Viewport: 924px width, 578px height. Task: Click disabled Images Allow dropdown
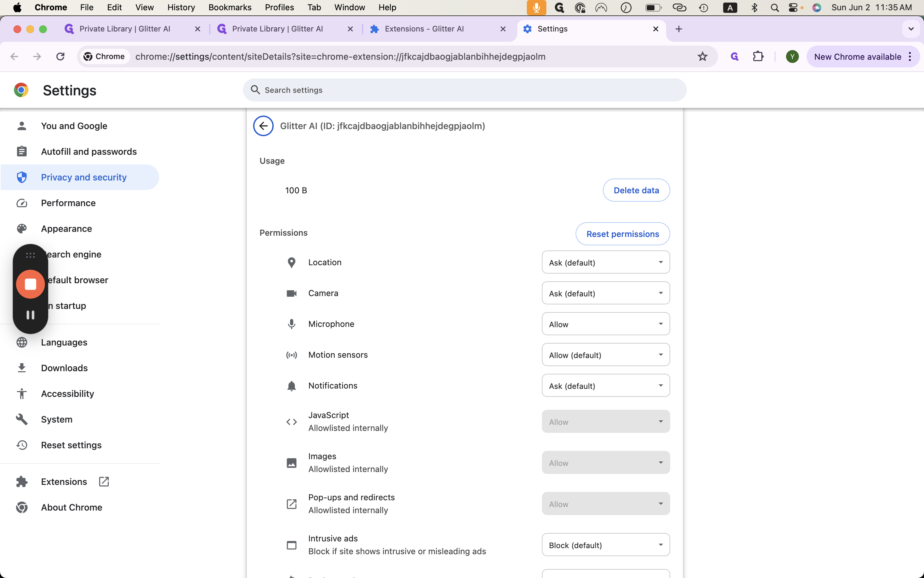pos(605,462)
